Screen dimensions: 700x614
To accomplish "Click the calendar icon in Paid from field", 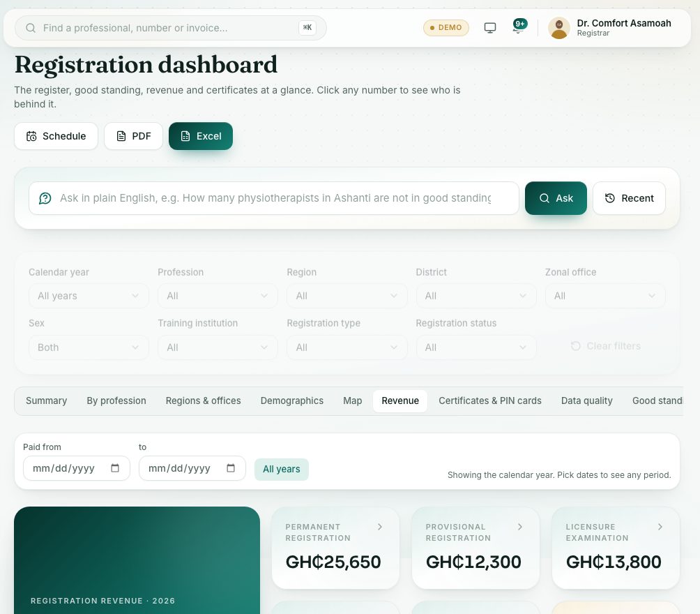I will tap(115, 468).
